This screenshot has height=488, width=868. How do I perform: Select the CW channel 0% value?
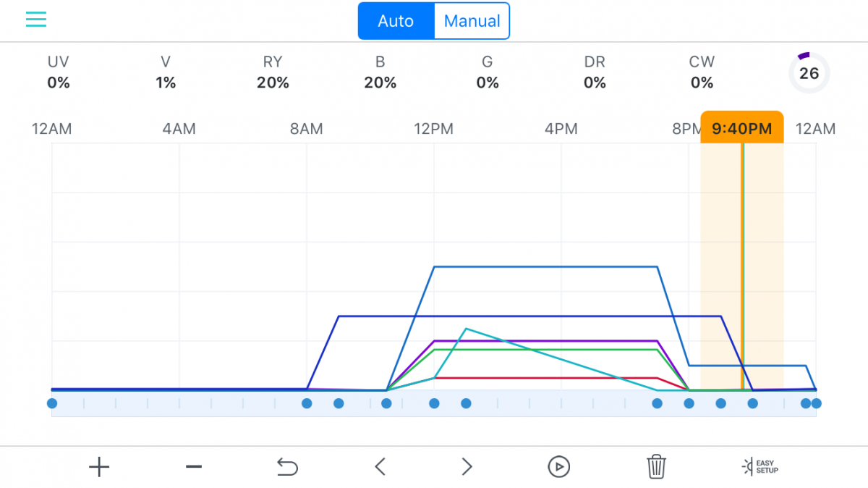pos(702,83)
